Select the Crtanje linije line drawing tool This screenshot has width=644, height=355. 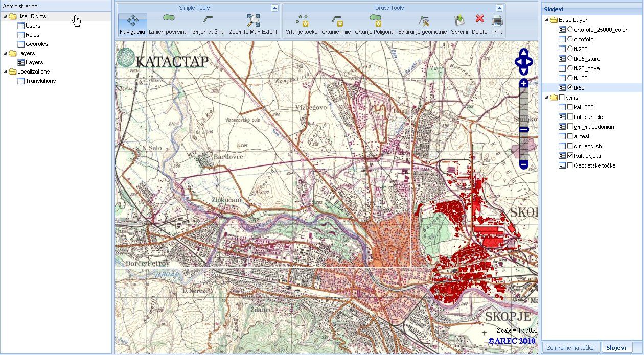(336, 20)
